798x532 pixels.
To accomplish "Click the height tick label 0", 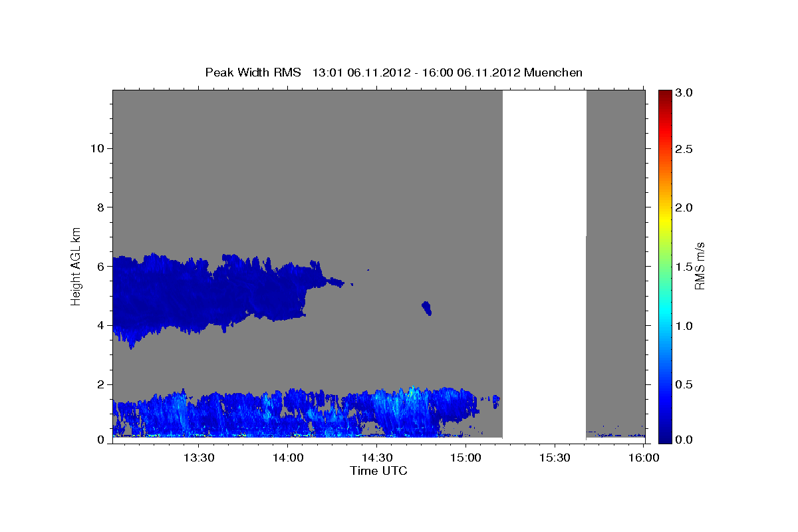I will pos(100,440).
